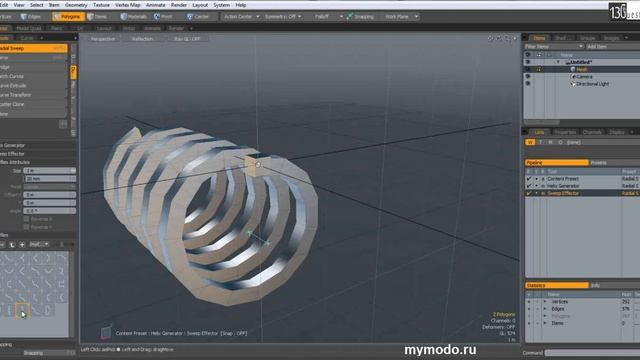This screenshot has height=360, width=640.
Task: Click the W workplane button in Lists
Action: pos(530,142)
